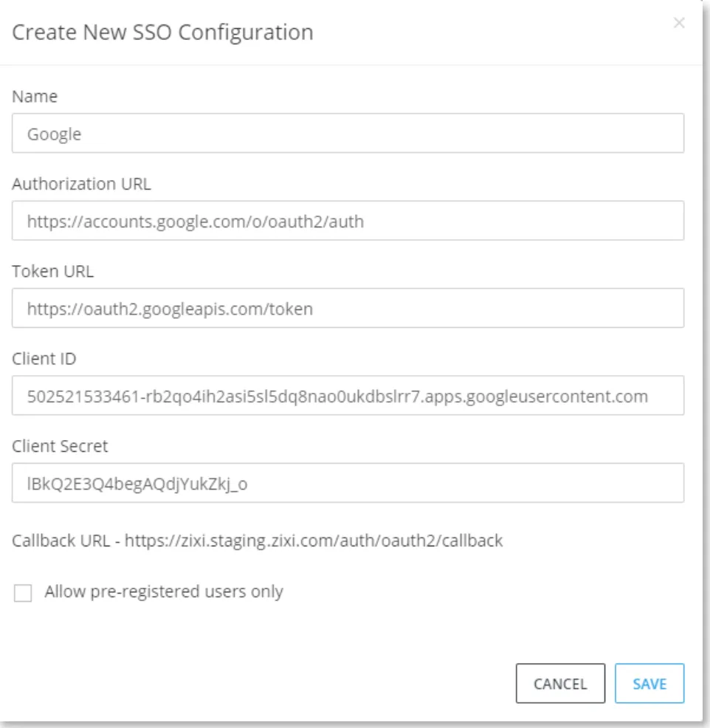Cancel the SSO configuration
The width and height of the screenshot is (710, 728).
pos(560,684)
